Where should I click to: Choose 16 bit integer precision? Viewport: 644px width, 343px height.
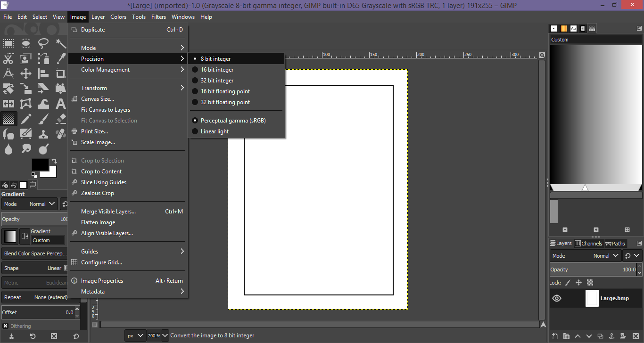[x=236, y=70]
